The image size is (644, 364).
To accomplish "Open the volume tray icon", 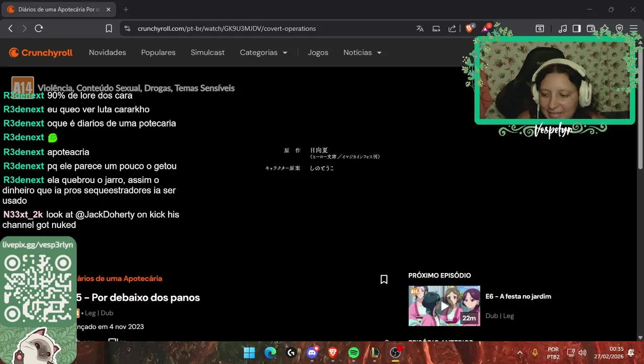I will click(582, 353).
